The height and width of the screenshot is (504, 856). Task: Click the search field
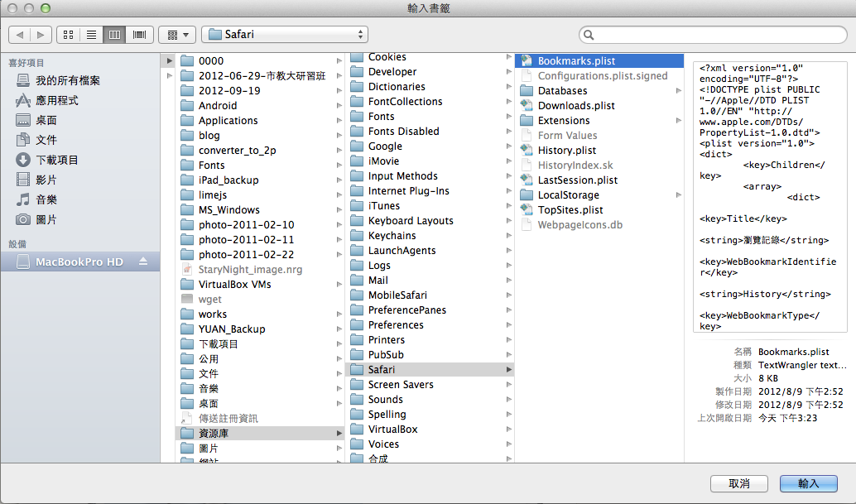click(x=712, y=35)
